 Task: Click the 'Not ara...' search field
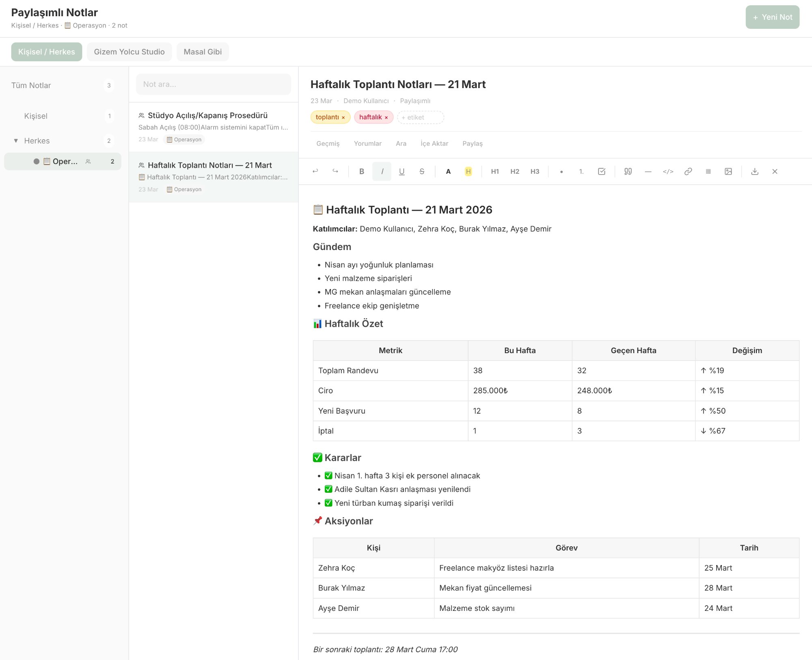coord(213,84)
